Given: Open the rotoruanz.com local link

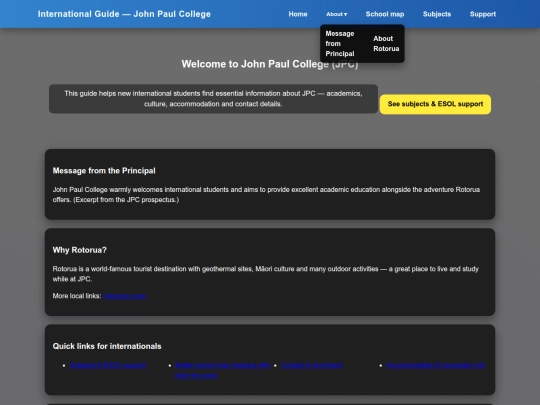Looking at the screenshot, I should (124, 296).
